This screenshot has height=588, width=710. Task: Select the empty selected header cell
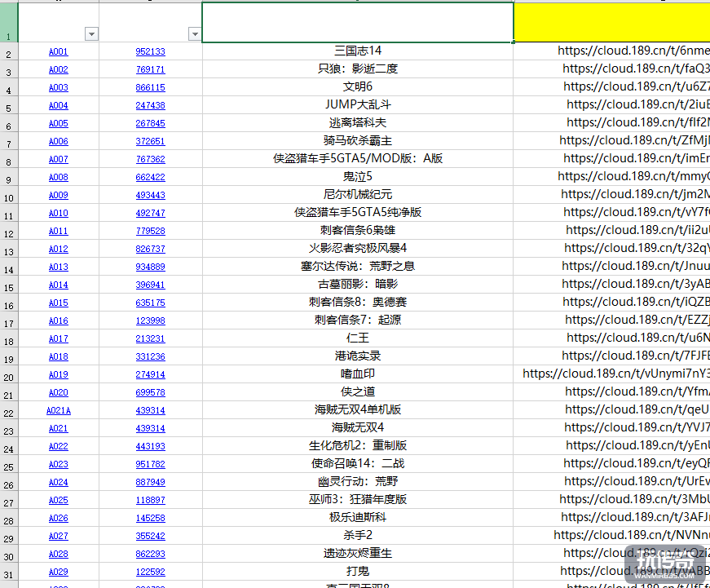(358, 23)
